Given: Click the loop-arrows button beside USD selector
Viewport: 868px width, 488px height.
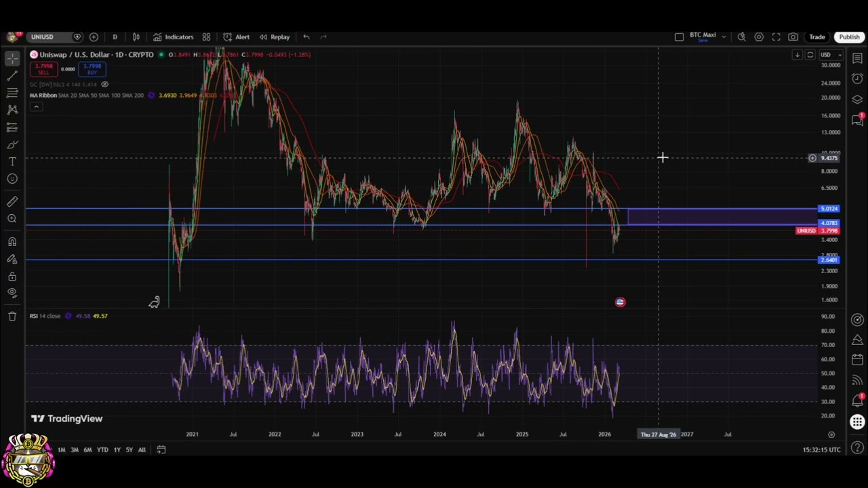Looking at the screenshot, I should click(810, 54).
